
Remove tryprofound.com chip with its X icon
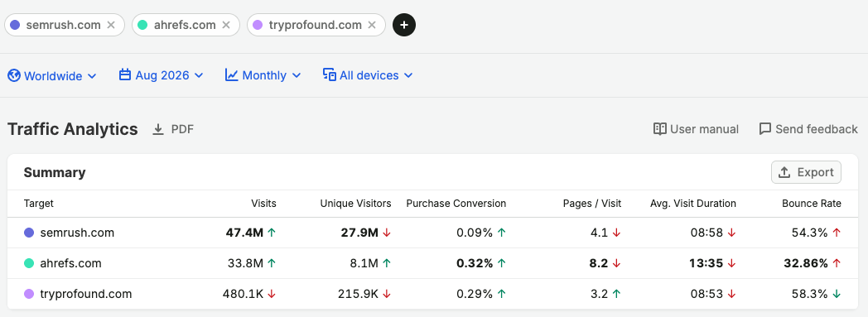372,25
